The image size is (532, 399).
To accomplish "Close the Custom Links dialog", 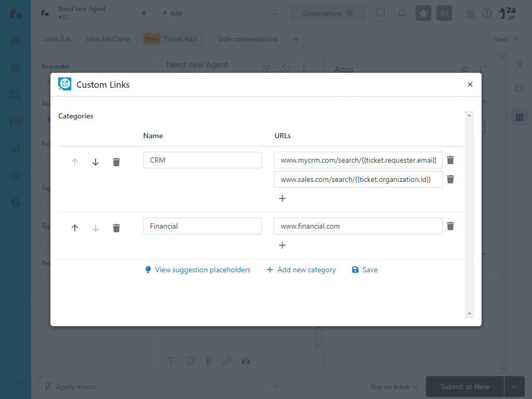I will point(470,85).
